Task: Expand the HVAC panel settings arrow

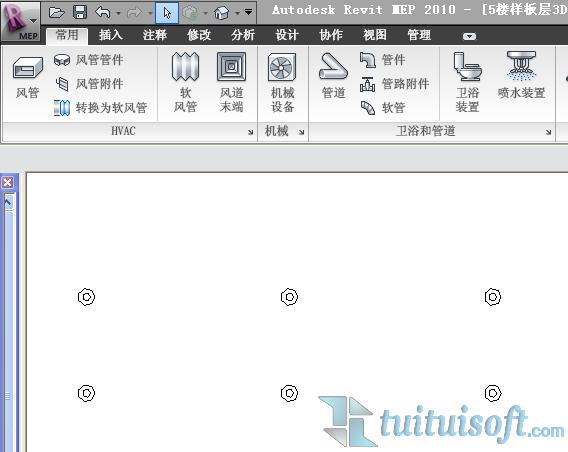Action: (250, 132)
